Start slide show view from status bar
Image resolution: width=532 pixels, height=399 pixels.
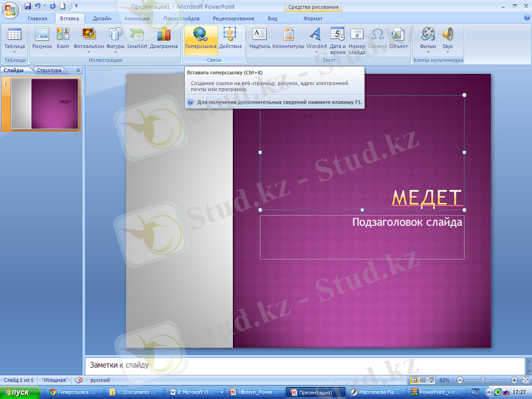432,380
